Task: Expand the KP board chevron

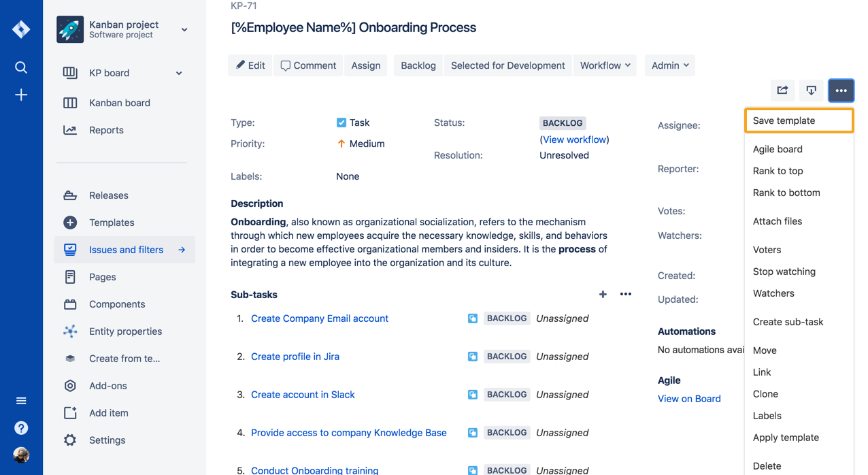Action: pos(179,73)
